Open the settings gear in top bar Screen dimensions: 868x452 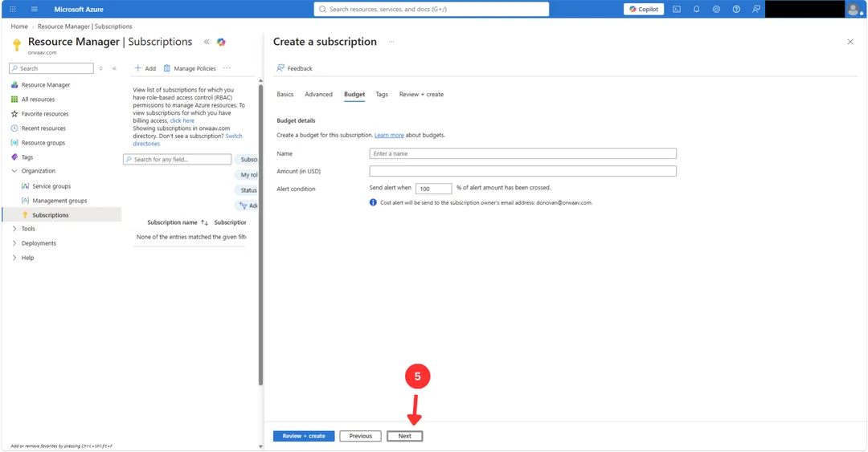pos(716,9)
